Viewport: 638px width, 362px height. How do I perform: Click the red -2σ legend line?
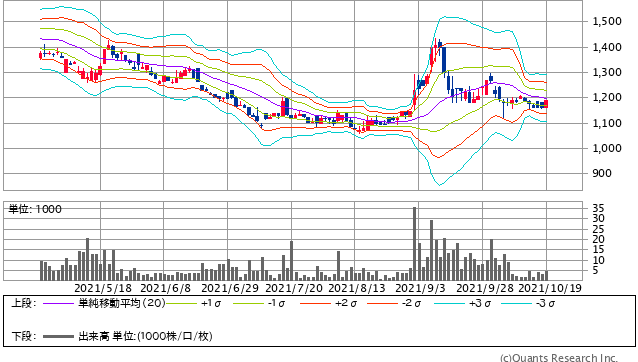coord(382,303)
